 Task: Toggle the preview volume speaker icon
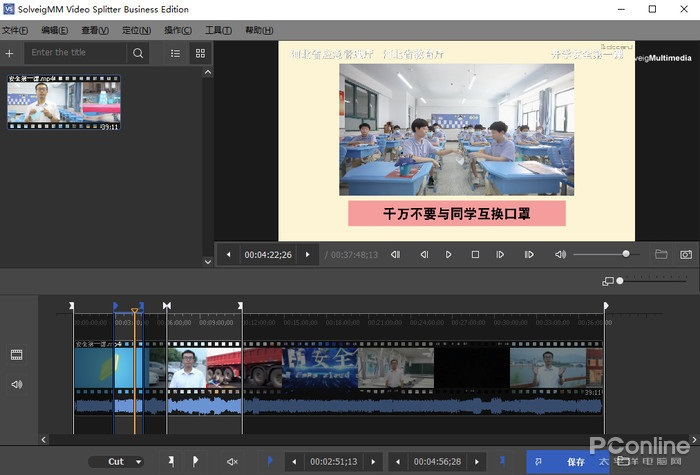point(560,255)
